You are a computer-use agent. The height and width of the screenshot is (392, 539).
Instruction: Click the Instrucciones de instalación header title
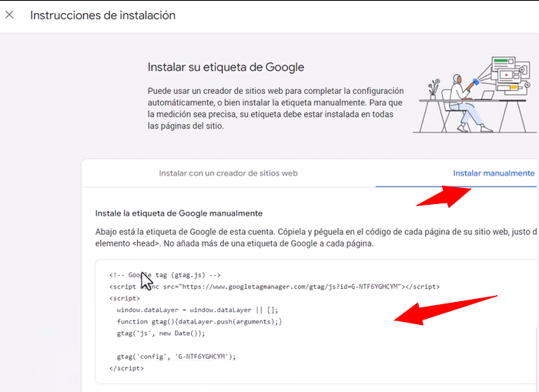102,15
